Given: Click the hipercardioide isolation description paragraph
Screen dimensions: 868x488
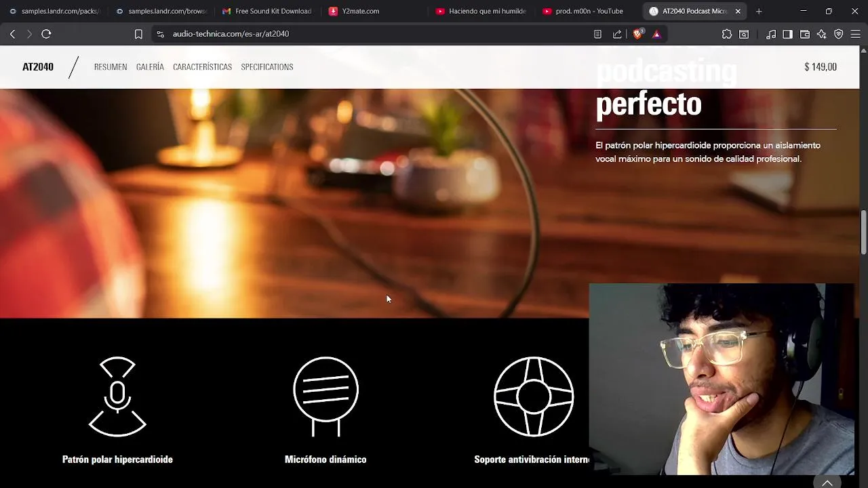Looking at the screenshot, I should coord(708,152).
